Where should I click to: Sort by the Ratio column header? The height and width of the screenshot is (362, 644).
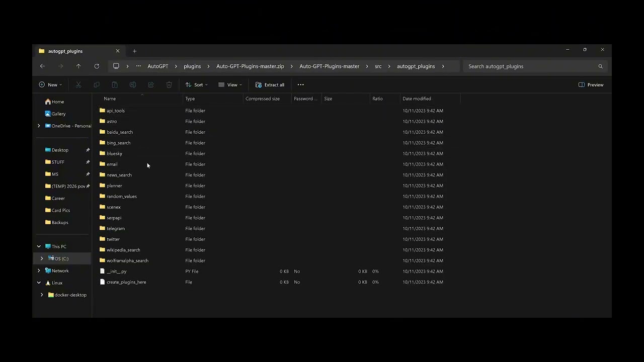pyautogui.click(x=377, y=99)
